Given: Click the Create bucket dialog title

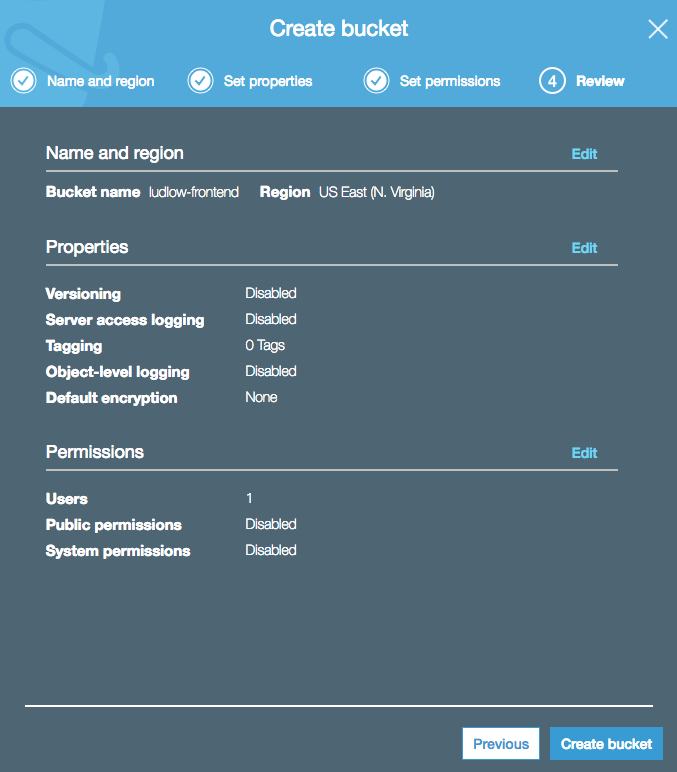Looking at the screenshot, I should pyautogui.click(x=339, y=29).
